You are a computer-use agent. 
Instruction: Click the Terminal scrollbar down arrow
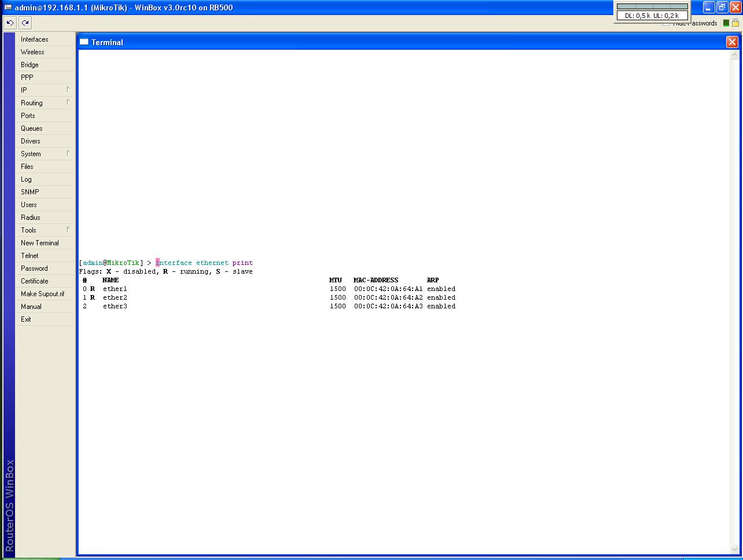[x=735, y=549]
